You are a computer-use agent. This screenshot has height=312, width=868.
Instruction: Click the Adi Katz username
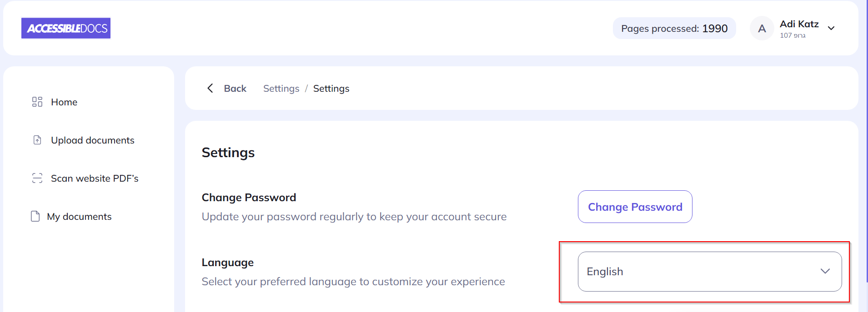tap(799, 24)
